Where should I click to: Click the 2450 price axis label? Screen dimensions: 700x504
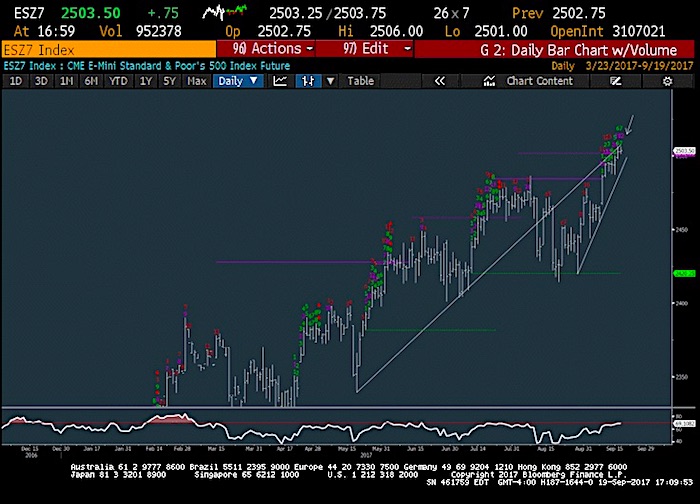point(682,229)
